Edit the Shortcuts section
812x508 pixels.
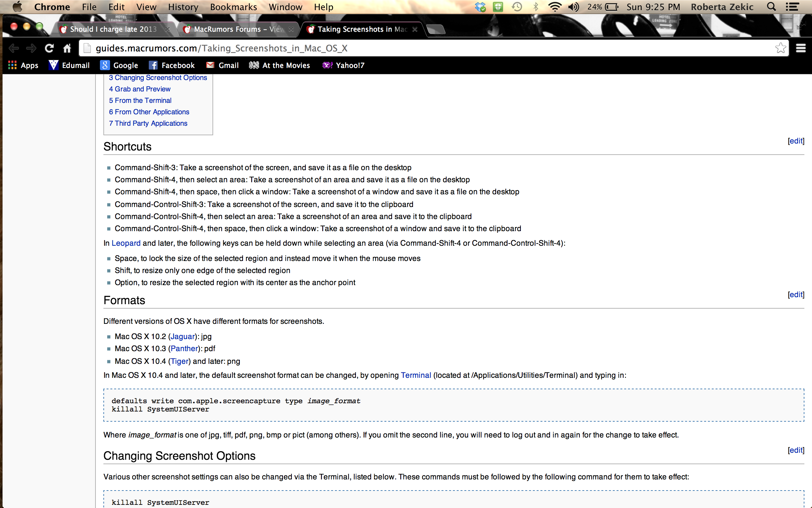[x=796, y=141]
